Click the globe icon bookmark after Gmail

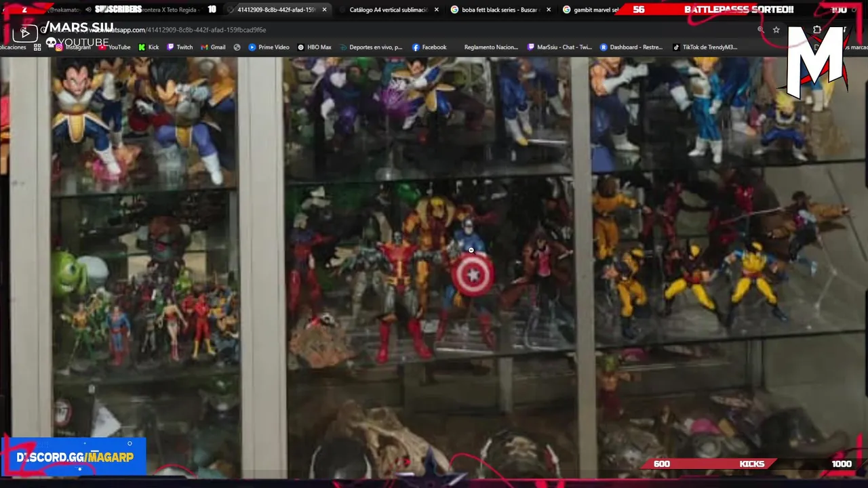[237, 47]
